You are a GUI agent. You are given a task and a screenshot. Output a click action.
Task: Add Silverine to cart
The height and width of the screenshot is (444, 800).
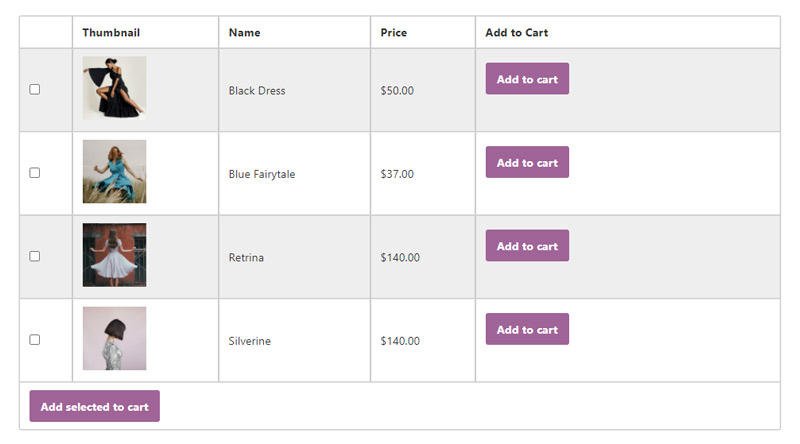point(527,329)
